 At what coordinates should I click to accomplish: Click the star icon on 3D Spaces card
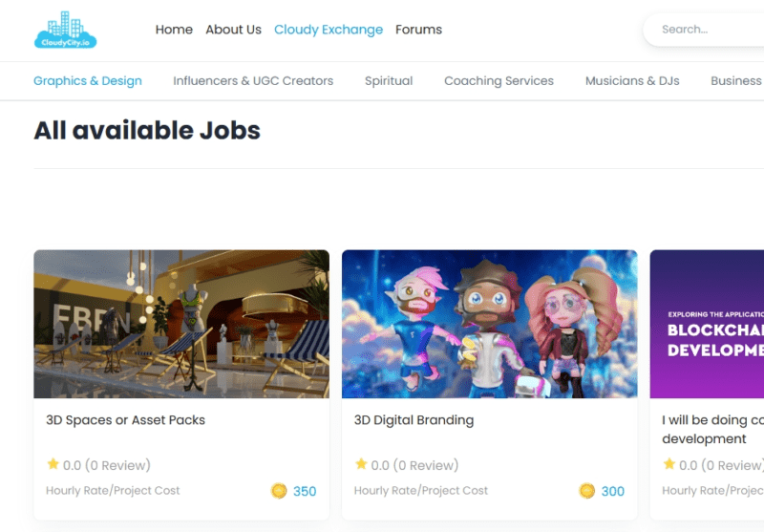click(x=53, y=465)
